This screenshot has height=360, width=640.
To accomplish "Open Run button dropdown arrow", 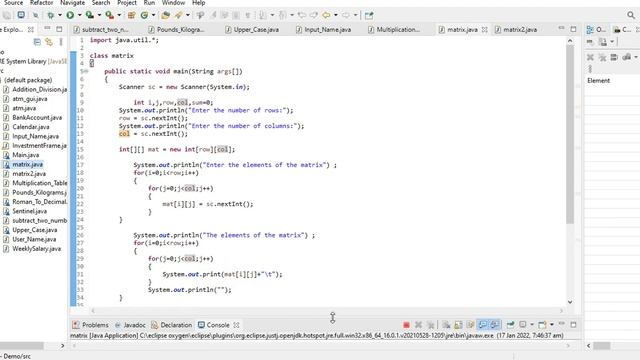I will (x=80, y=16).
